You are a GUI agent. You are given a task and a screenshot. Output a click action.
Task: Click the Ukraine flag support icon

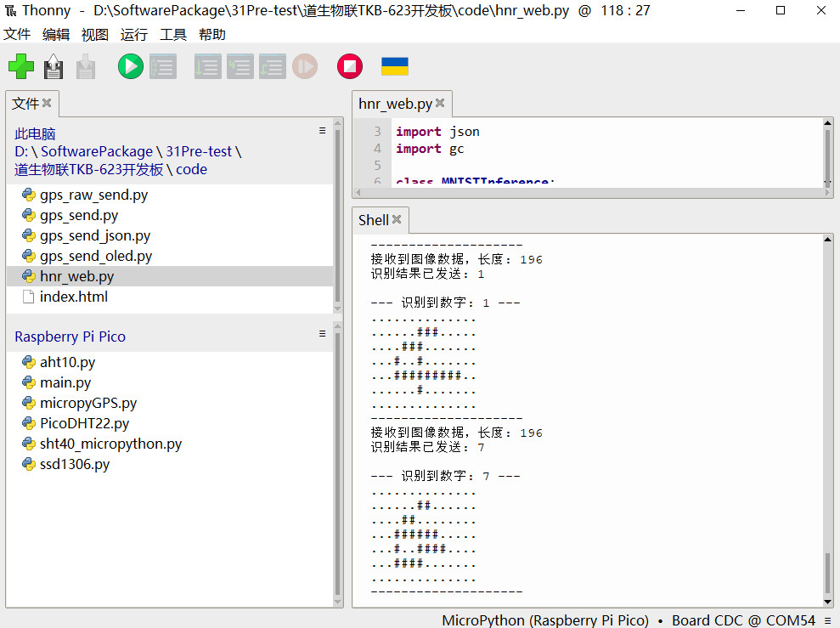coord(394,66)
